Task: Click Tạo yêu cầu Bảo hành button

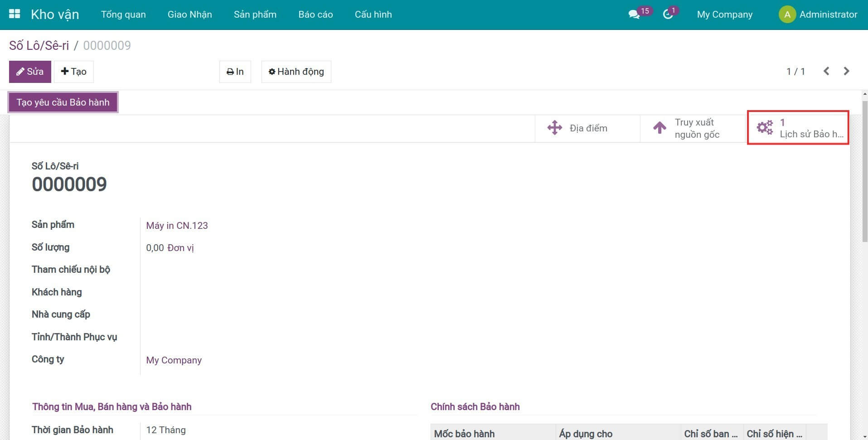Action: (x=63, y=102)
